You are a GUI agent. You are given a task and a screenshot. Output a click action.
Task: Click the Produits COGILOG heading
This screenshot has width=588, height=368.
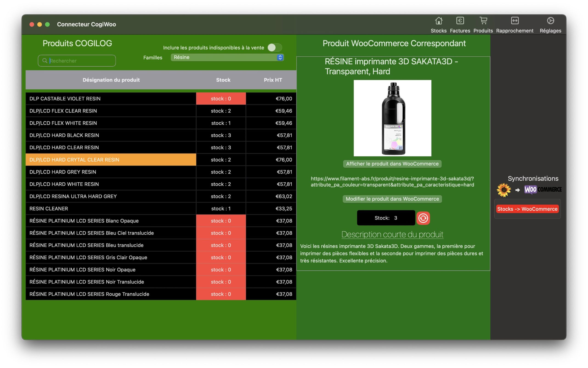77,43
